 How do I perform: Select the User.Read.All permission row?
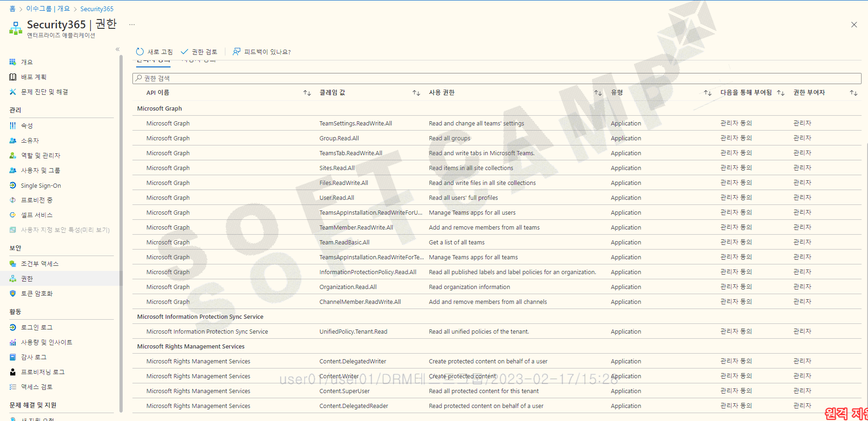[x=497, y=197]
